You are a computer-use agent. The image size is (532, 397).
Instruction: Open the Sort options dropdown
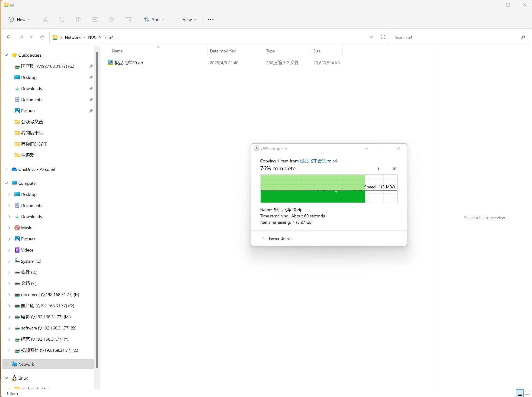coord(154,19)
